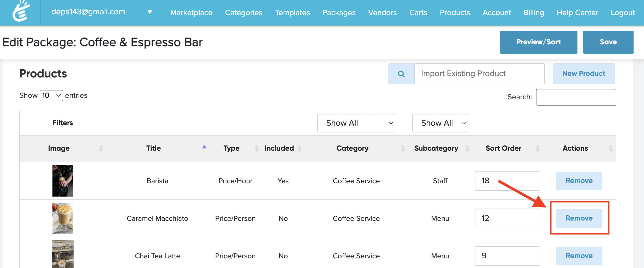Sort by Included column arrows
This screenshot has width=644, height=268.
(x=300, y=148)
